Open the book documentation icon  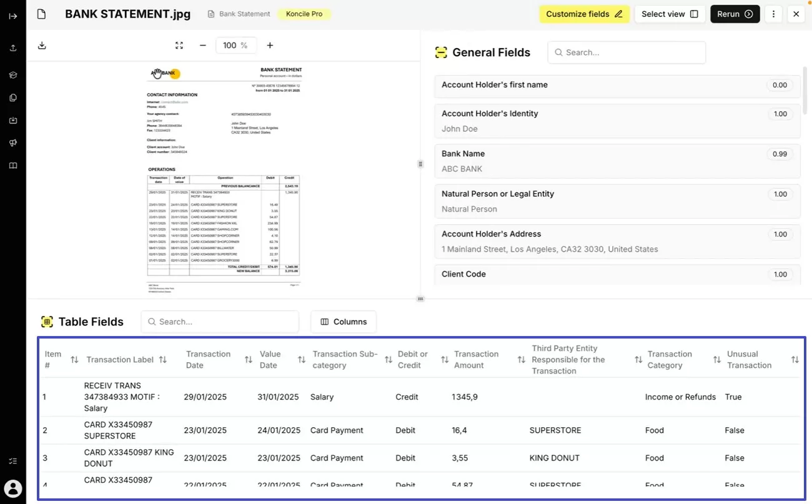tap(12, 166)
